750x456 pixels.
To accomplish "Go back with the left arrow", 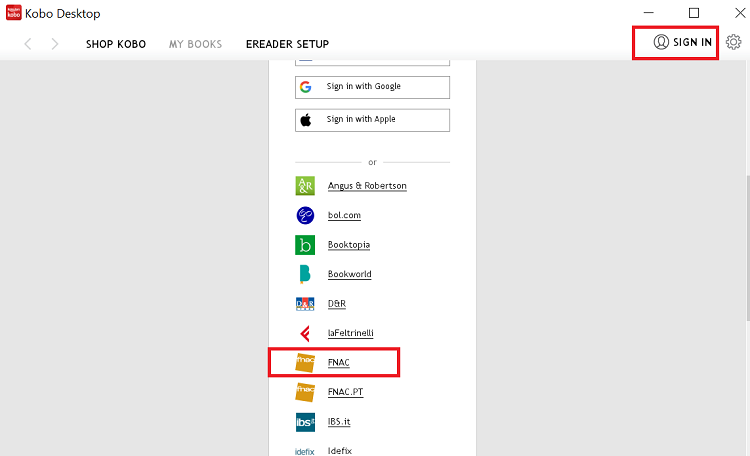I will coord(28,44).
